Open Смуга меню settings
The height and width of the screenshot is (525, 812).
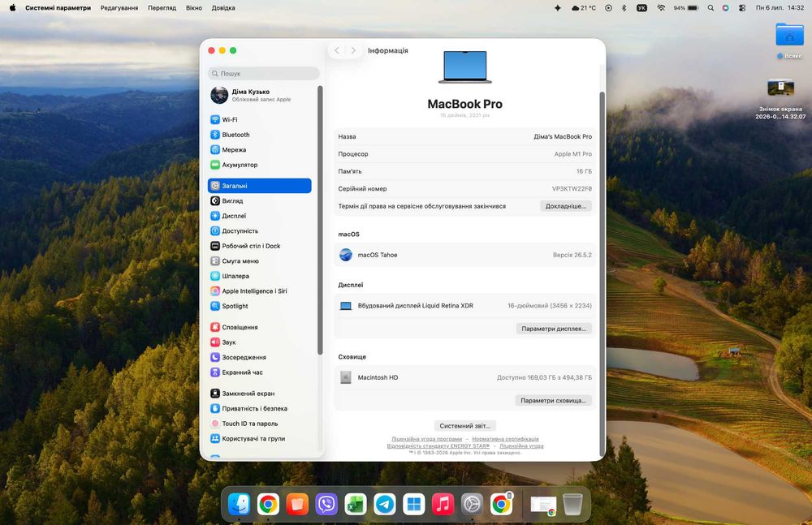click(260, 261)
